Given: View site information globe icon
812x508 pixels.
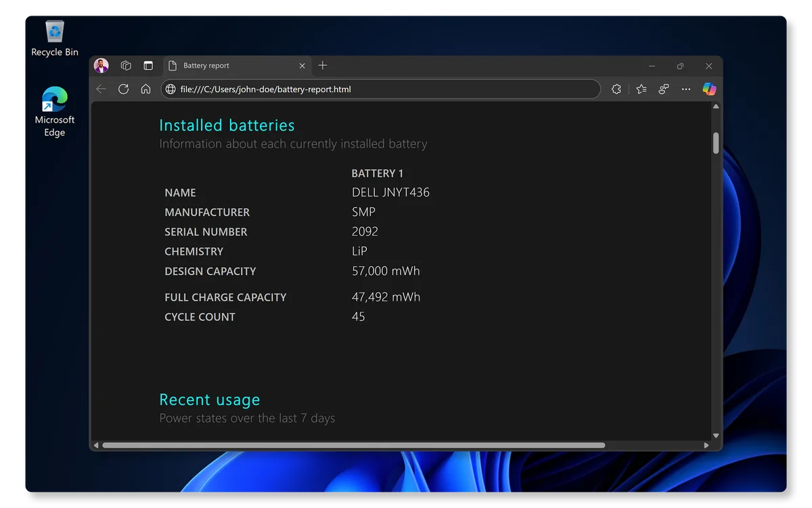Looking at the screenshot, I should [171, 89].
